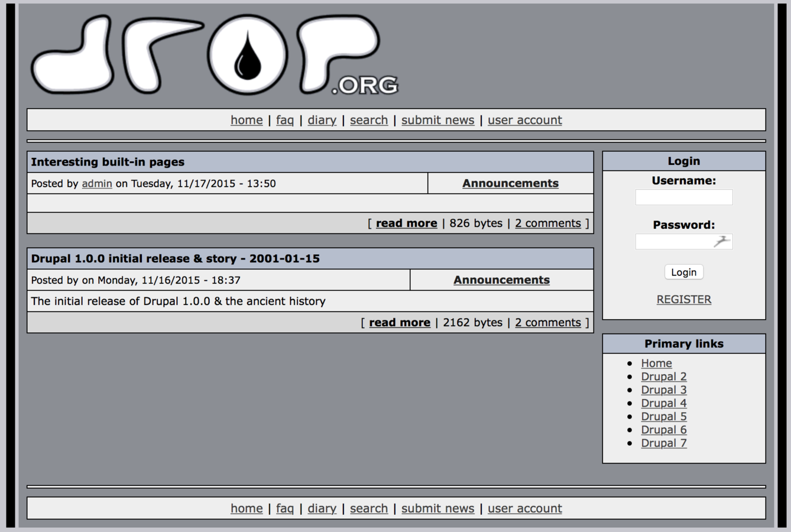Open Drupal 5 in Primary links
Image resolution: width=791 pixels, height=532 pixels.
[x=664, y=416]
